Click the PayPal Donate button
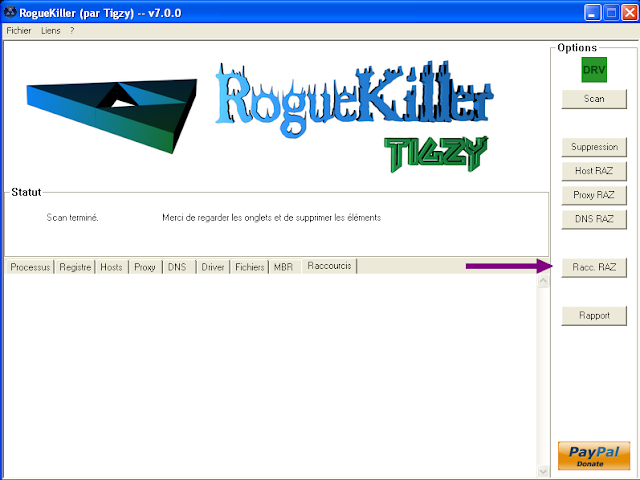Viewport: 640px width, 480px height. (x=594, y=455)
